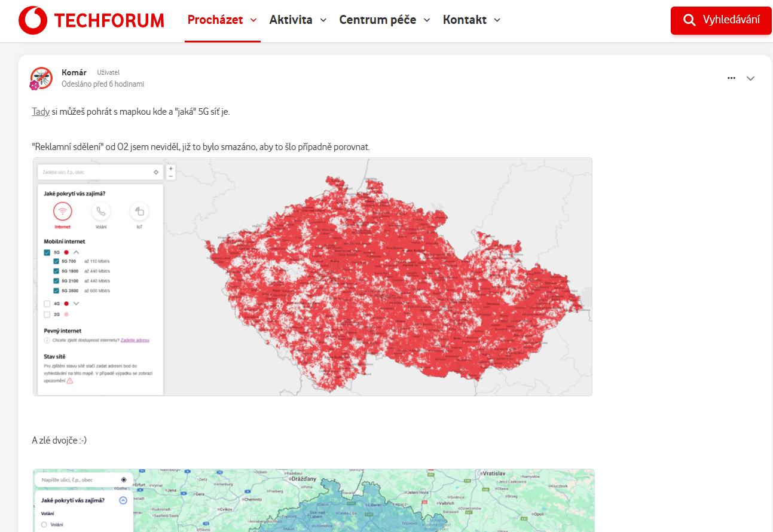Expand the 4G band list chevron

pos(76,304)
